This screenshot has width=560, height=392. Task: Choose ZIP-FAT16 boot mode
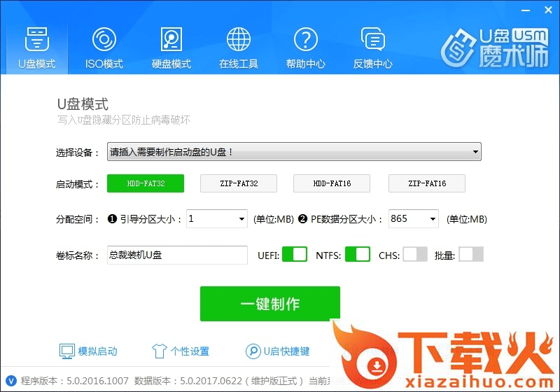pyautogui.click(x=427, y=183)
